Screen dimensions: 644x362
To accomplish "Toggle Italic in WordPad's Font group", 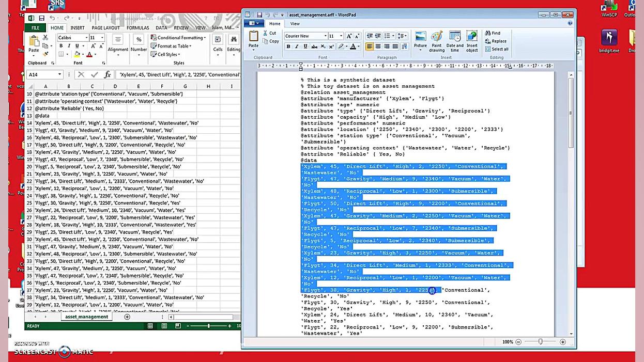I will pos(297,46).
